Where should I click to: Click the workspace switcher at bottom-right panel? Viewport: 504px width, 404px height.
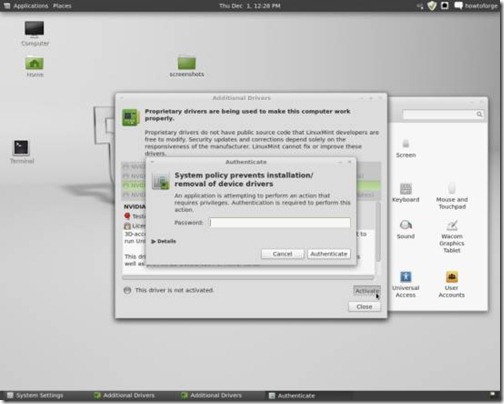[x=493, y=395]
